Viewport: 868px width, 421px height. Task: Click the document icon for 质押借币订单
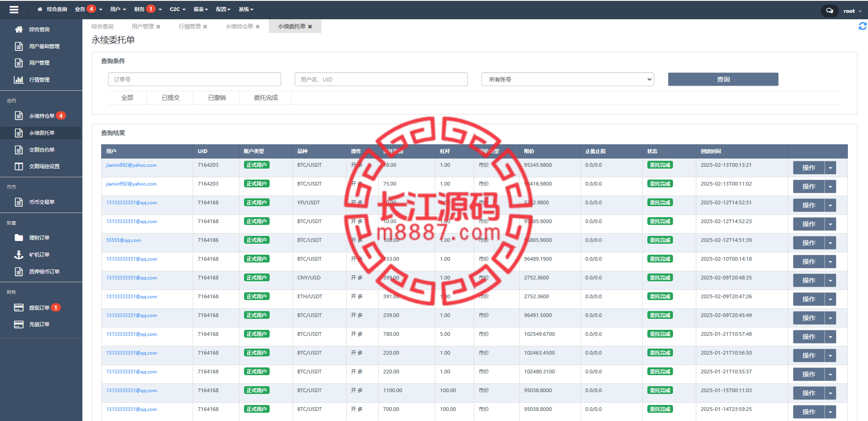19,272
